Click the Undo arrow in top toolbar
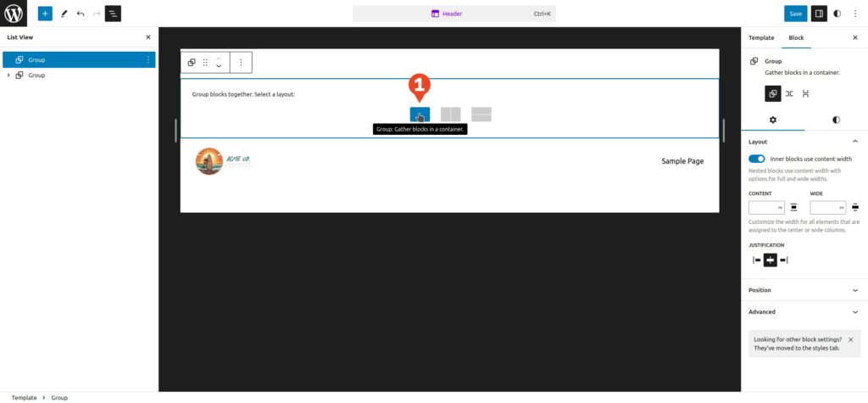 coord(81,14)
